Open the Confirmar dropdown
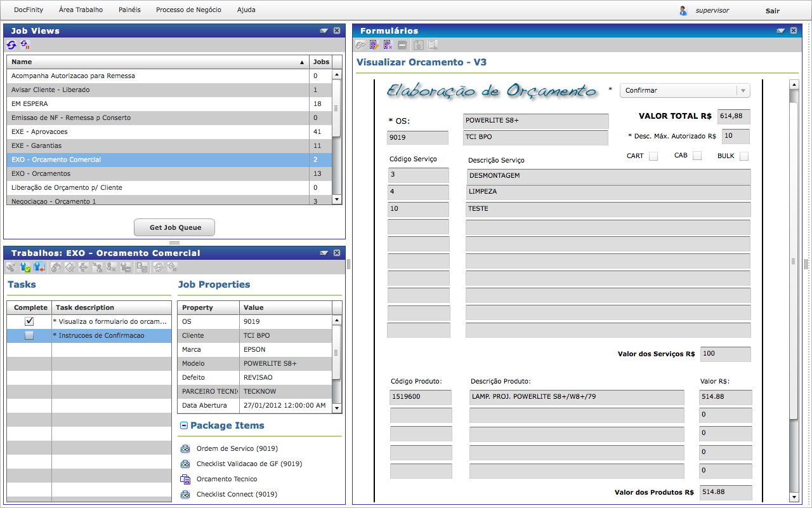Screen dimensions: 812x508 [684, 91]
